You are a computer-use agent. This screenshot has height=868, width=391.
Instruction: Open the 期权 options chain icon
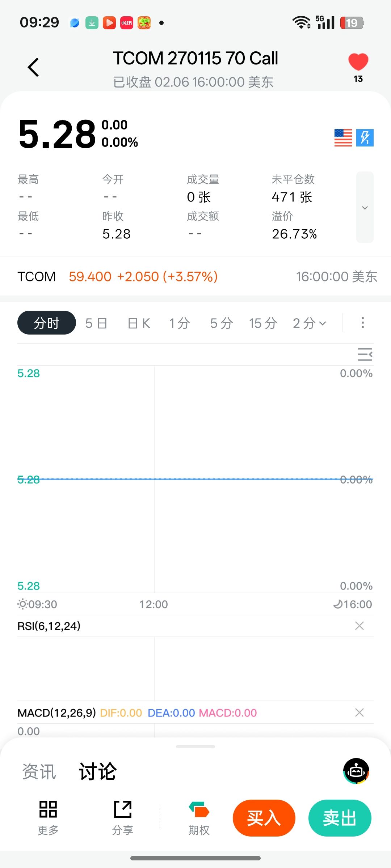coord(199,817)
